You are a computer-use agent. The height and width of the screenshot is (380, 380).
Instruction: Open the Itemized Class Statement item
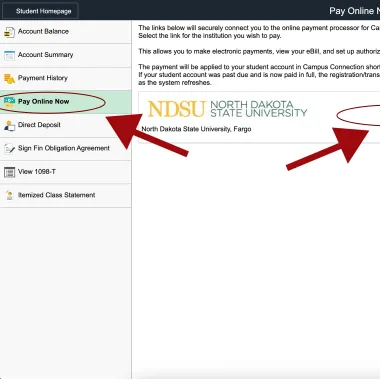coord(65,195)
